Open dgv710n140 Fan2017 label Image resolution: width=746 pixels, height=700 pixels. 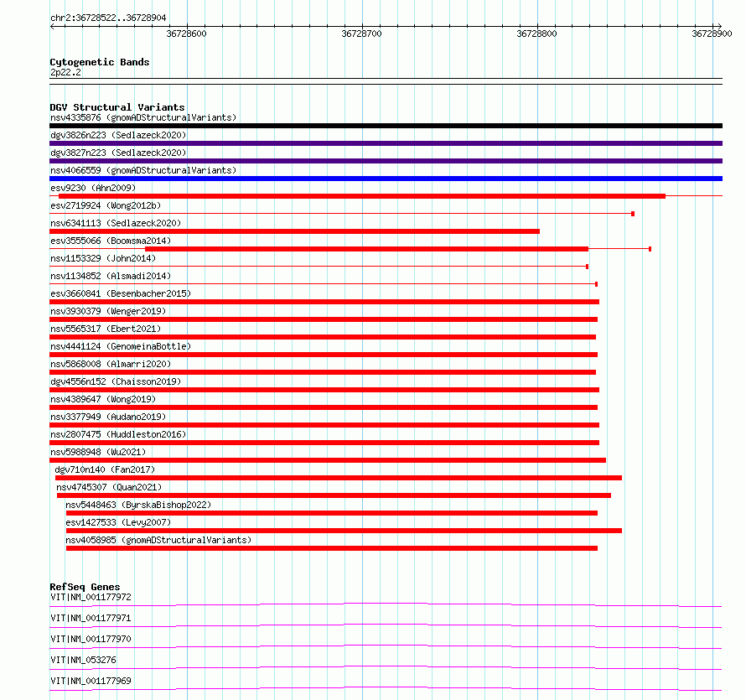tap(105, 469)
